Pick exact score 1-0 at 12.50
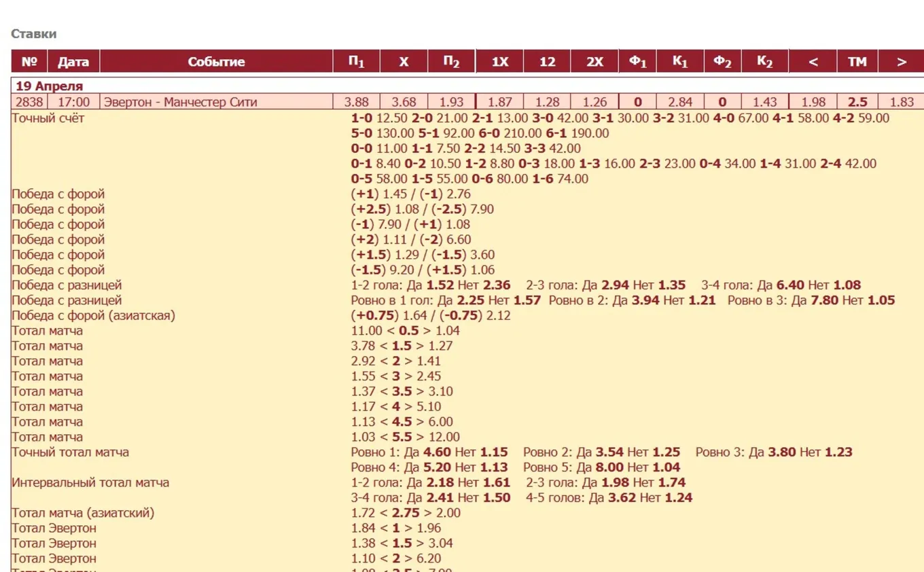This screenshot has width=924, height=572. point(392,118)
